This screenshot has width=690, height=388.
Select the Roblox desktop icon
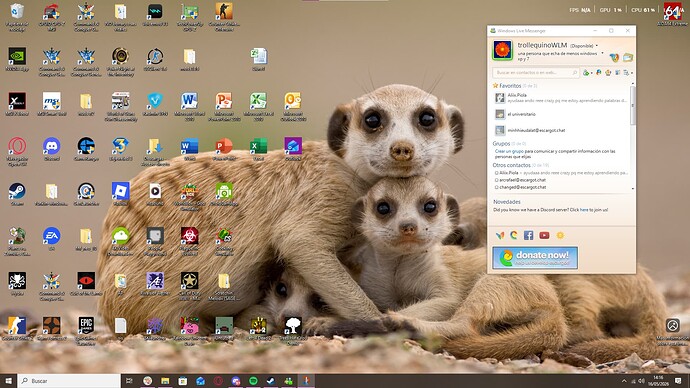tap(120, 194)
